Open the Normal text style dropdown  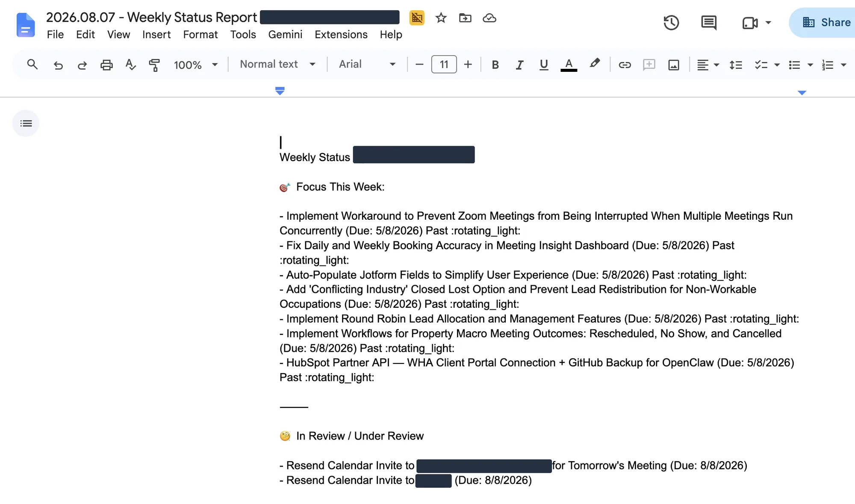point(277,64)
